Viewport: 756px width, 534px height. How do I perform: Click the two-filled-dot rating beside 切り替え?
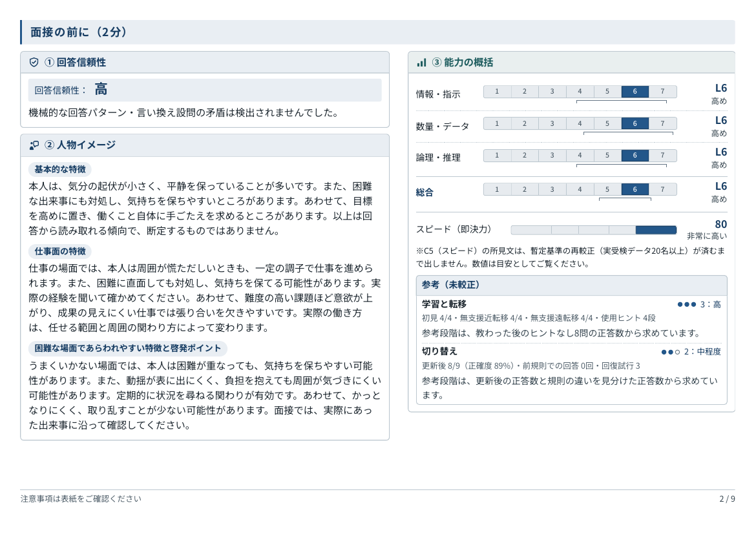[x=671, y=352]
